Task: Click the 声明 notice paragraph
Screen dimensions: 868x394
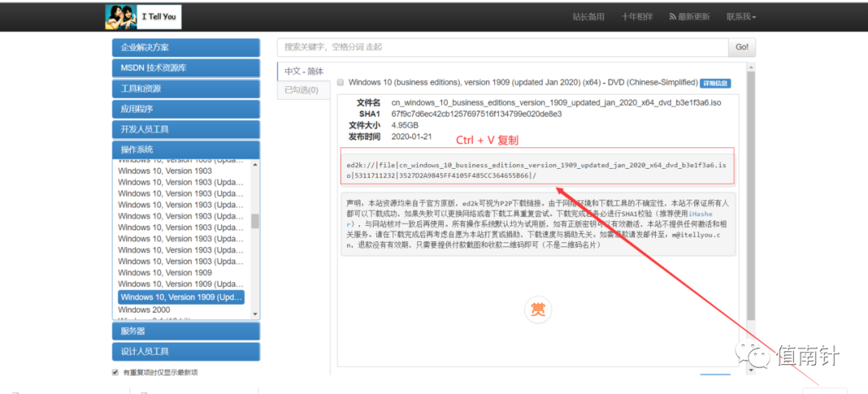Action: pyautogui.click(x=538, y=224)
